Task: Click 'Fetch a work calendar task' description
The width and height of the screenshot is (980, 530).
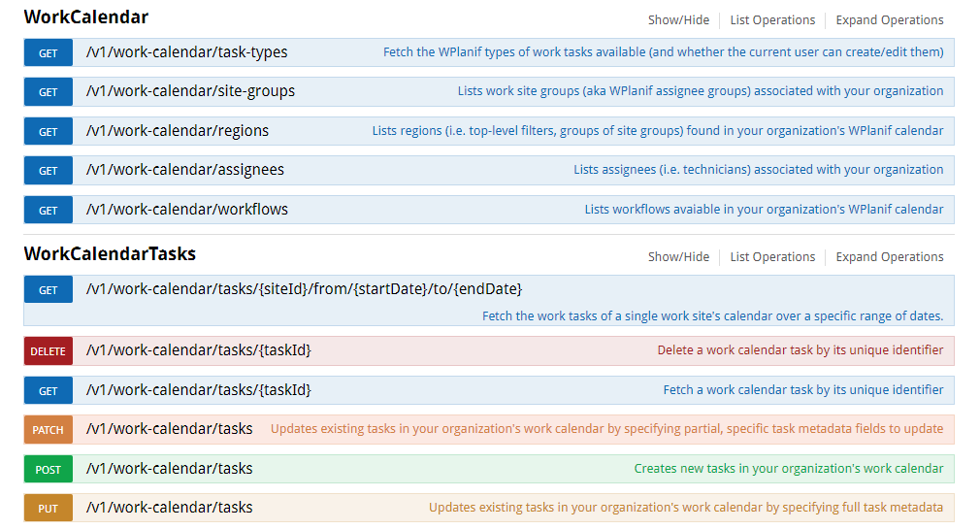Action: [x=802, y=390]
